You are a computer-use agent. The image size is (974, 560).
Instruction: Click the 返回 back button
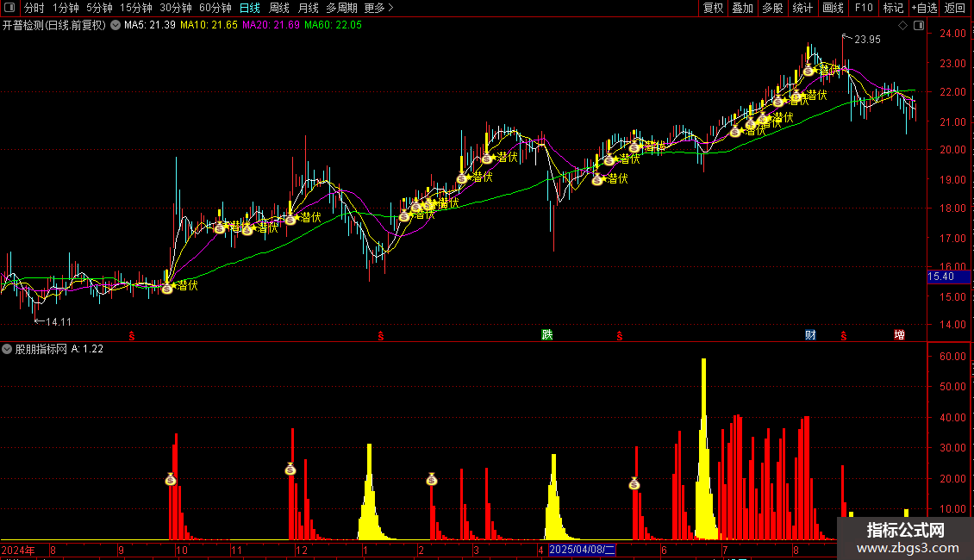pyautogui.click(x=955, y=8)
